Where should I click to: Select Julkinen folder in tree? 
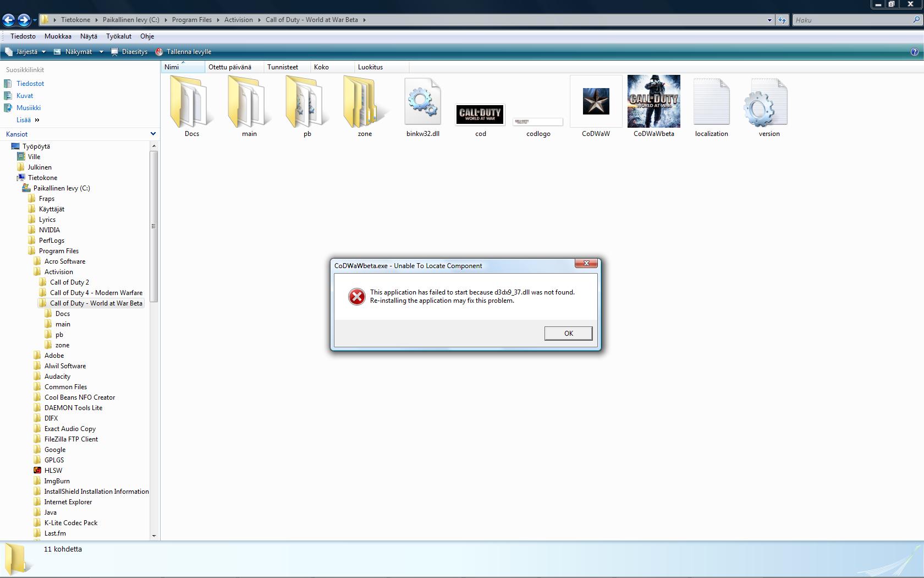click(x=40, y=167)
